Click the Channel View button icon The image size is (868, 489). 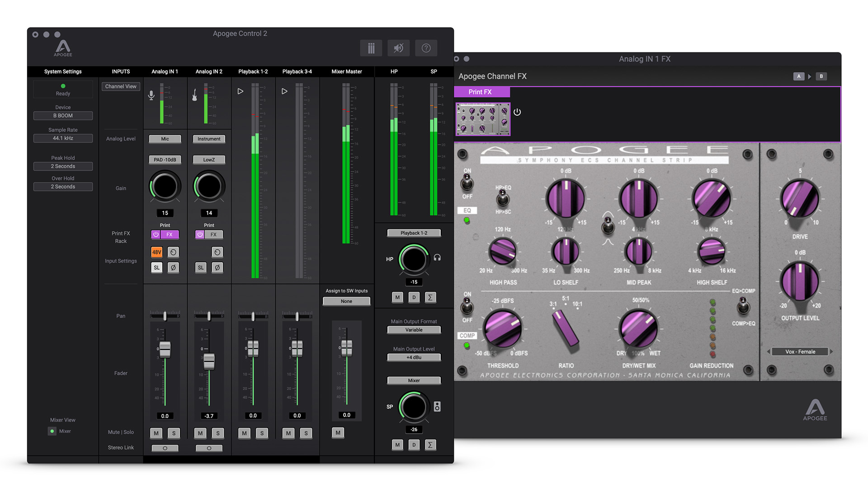click(119, 86)
